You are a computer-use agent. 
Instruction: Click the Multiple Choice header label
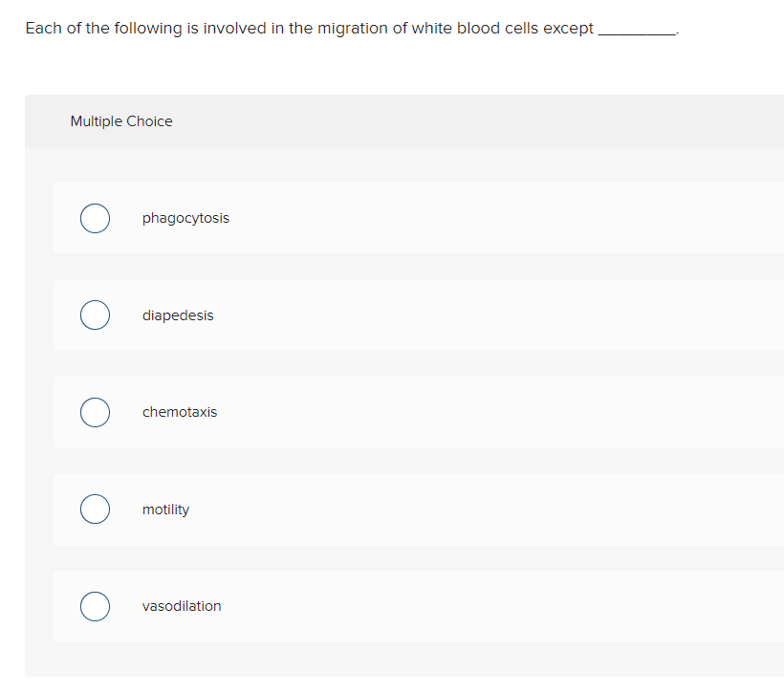click(x=121, y=121)
